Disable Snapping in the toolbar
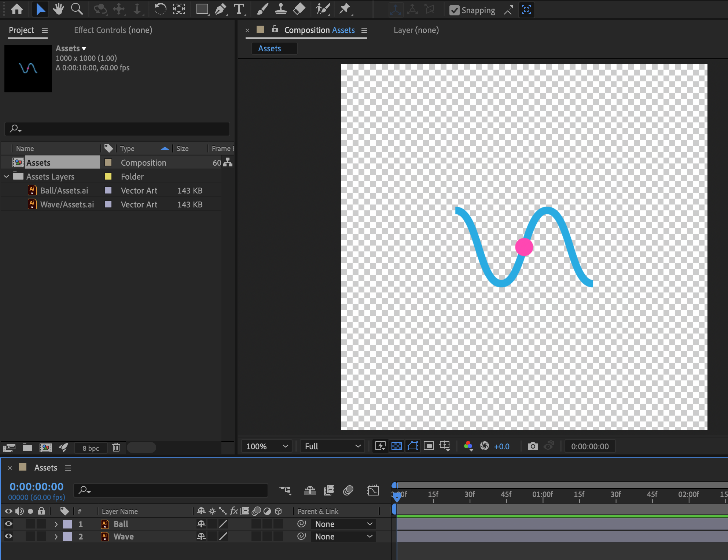Viewport: 728px width, 560px height. coord(455,10)
